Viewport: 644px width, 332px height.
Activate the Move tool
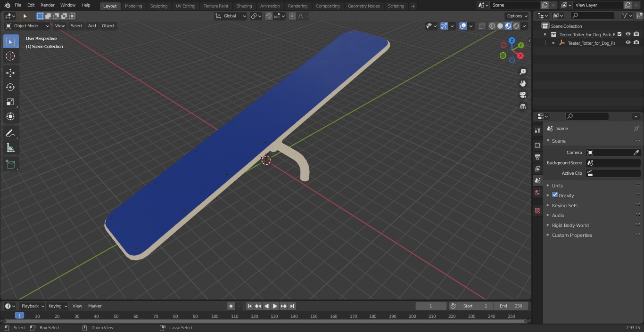point(10,73)
